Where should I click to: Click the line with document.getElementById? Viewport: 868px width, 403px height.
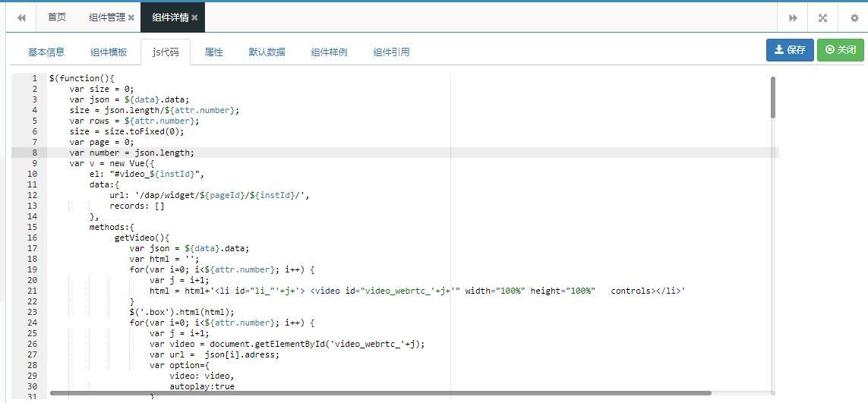coord(287,344)
